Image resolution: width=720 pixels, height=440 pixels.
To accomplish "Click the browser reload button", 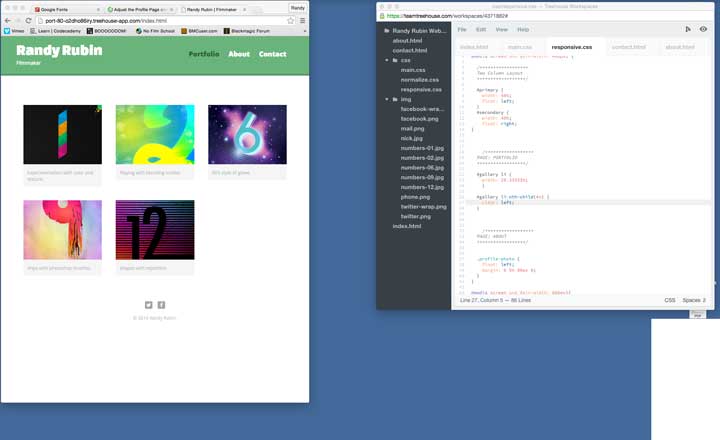I will click(x=29, y=20).
